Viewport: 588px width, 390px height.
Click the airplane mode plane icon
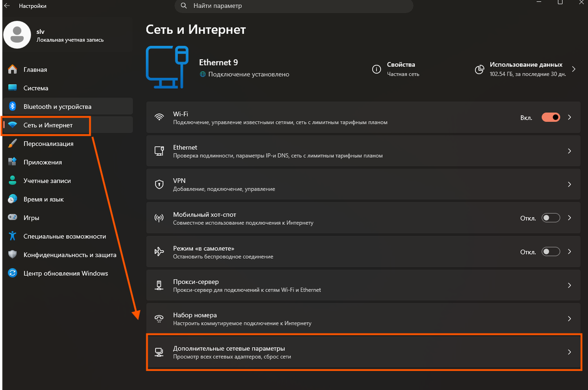coord(159,251)
